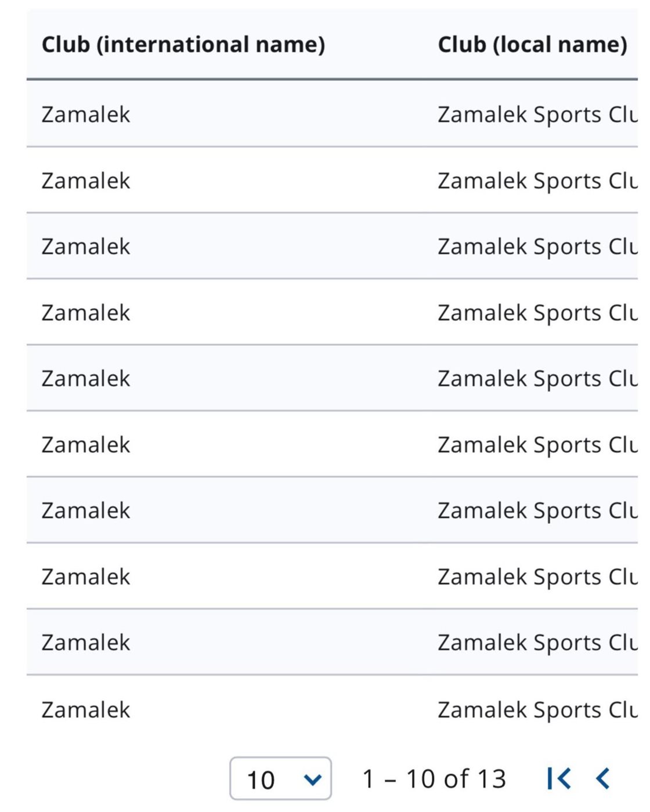Select the sixth row's Zamalek international name
The width and height of the screenshot is (650, 812).
pyautogui.click(x=86, y=445)
